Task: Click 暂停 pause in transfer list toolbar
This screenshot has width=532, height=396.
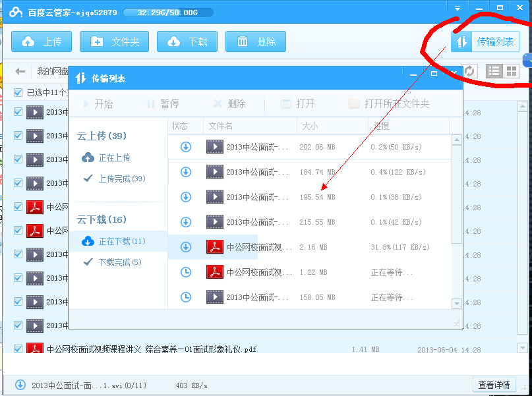Action: tap(163, 103)
